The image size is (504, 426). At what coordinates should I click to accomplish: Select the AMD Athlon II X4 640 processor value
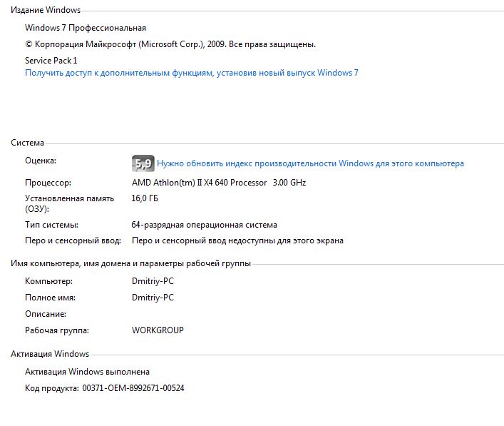(x=218, y=183)
